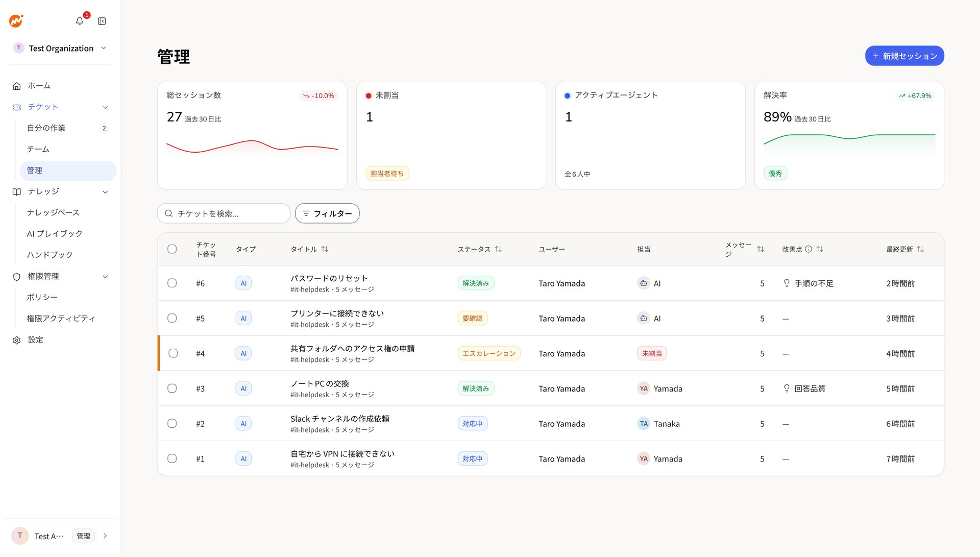Screen dimensions: 980x557
Task: Sort by 最終更新 column
Action: (x=920, y=249)
